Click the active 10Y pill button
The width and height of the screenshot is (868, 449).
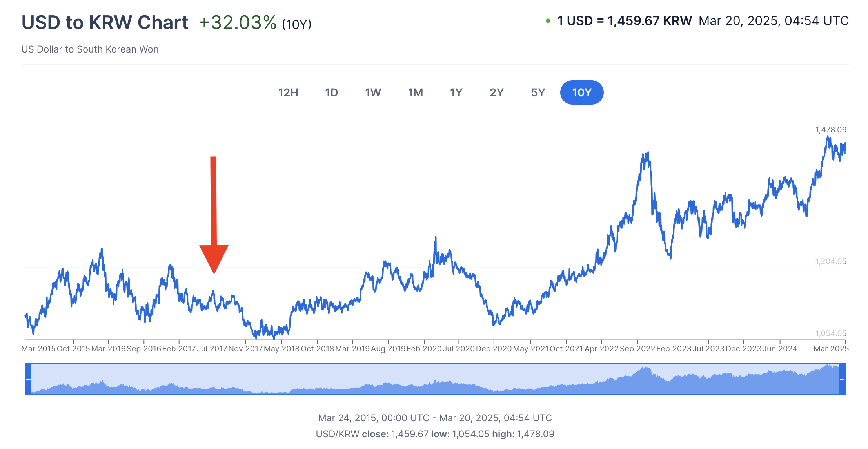coord(582,92)
